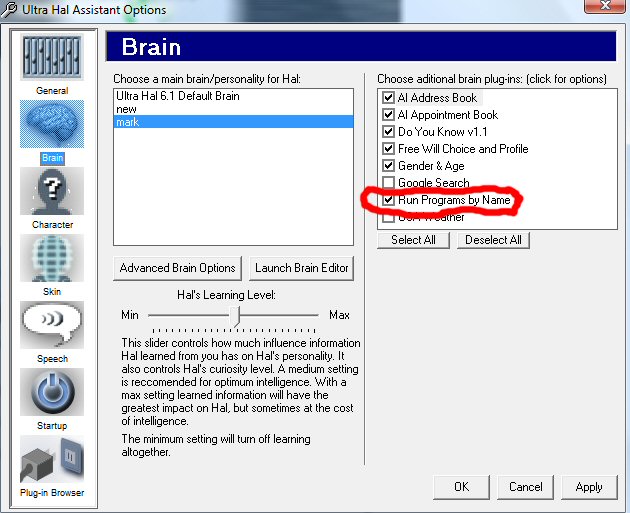Click the Character label in sidebar
The image size is (630, 513).
click(52, 225)
